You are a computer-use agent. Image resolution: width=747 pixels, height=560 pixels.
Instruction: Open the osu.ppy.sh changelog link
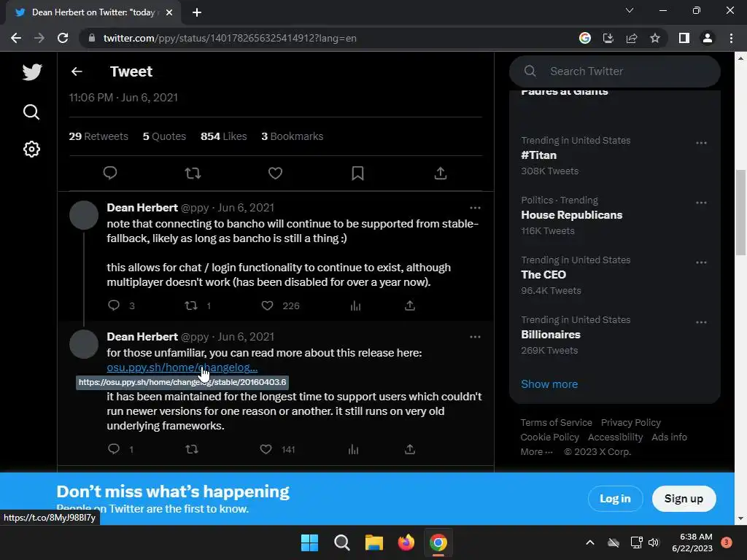(x=182, y=367)
